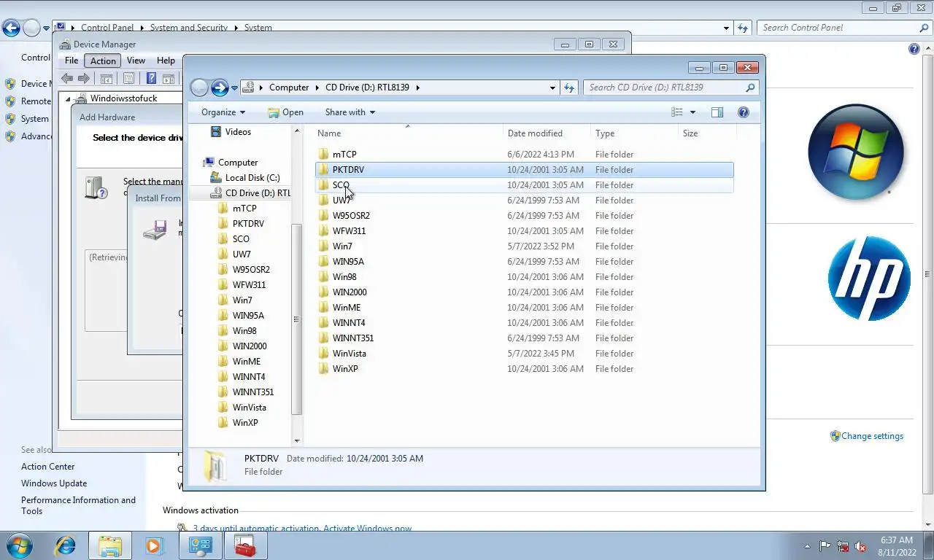The height and width of the screenshot is (560, 934).
Task: Open Action menu in Device Manager
Action: (103, 61)
